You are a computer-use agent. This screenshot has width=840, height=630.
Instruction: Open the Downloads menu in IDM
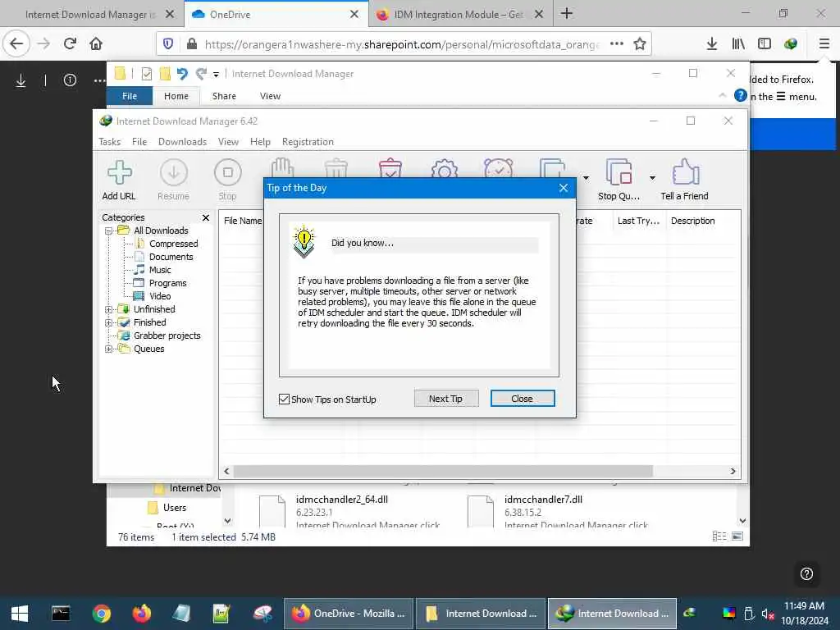183,142
